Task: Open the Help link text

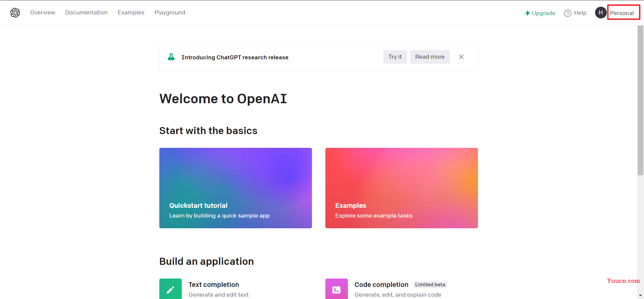Action: tap(580, 13)
